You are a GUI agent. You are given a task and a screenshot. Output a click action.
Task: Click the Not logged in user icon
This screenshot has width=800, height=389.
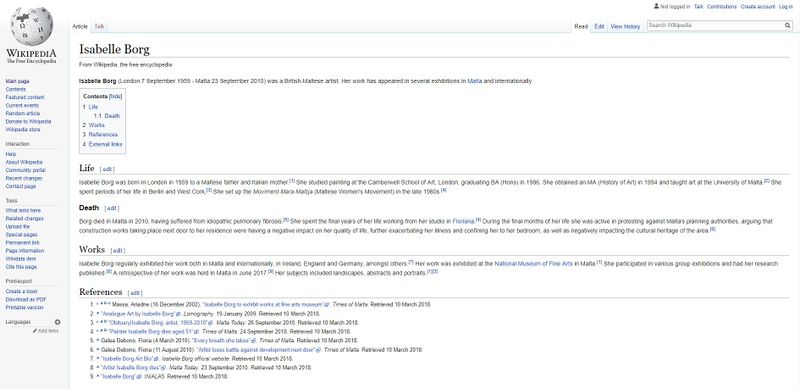[656, 6]
